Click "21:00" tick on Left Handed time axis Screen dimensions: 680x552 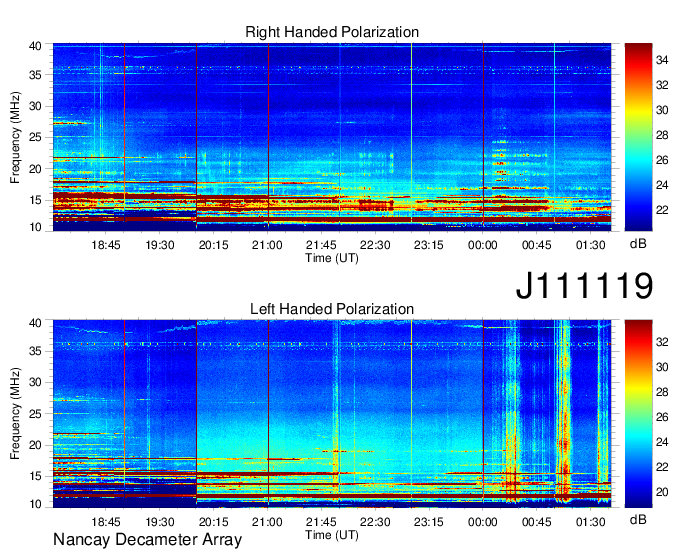267,522
